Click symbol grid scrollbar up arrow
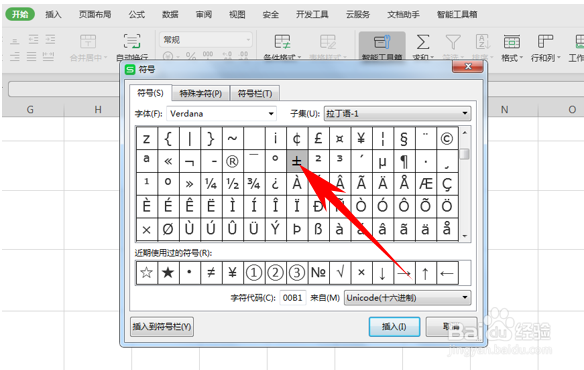Image resolution: width=584 pixels, height=370 pixels. 465,132
